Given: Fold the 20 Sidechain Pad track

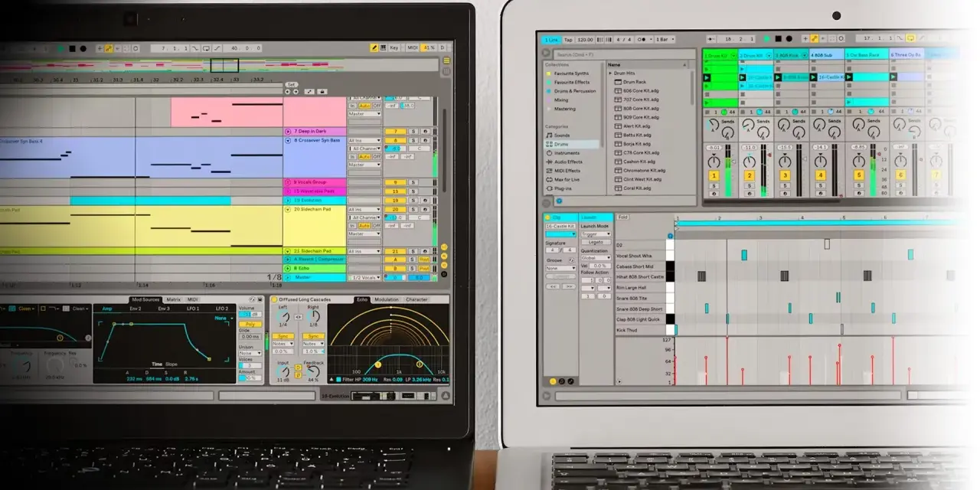Looking at the screenshot, I should (x=288, y=209).
